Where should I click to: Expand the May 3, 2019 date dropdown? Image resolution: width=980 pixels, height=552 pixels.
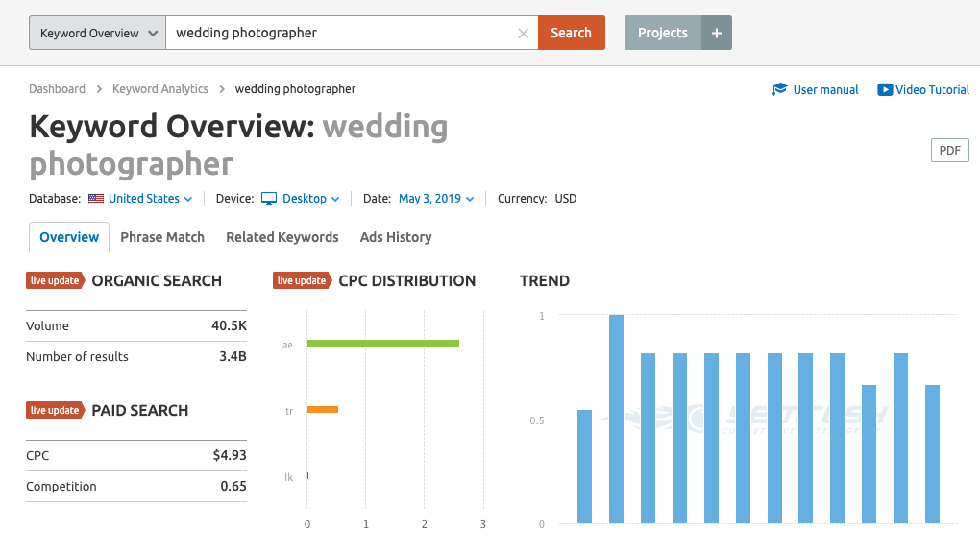pyautogui.click(x=436, y=199)
